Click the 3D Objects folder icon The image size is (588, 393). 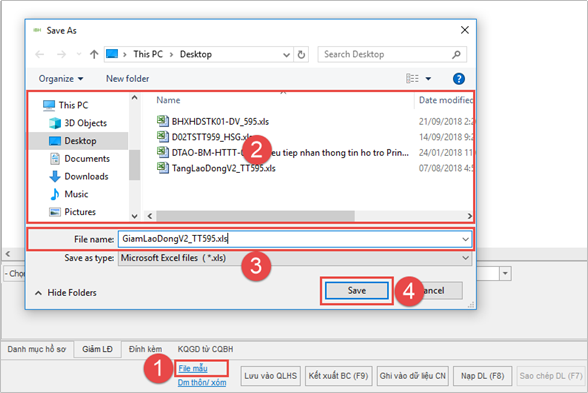tap(55, 123)
